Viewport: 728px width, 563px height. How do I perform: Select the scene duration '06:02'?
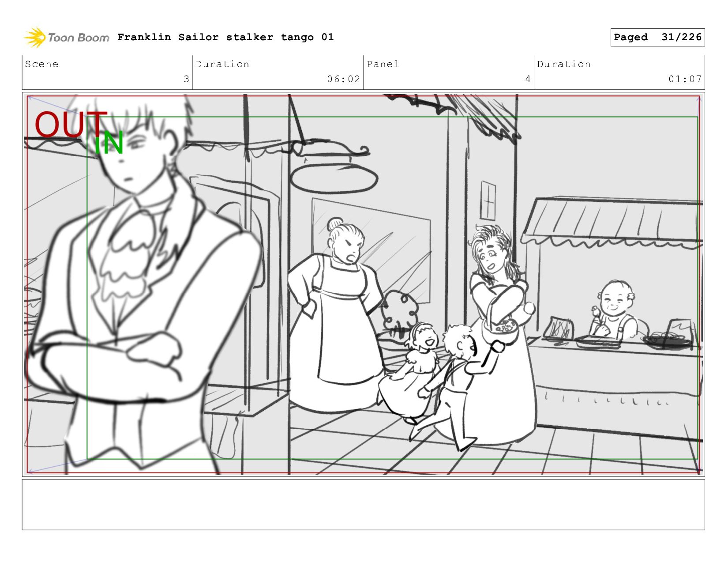(x=343, y=79)
